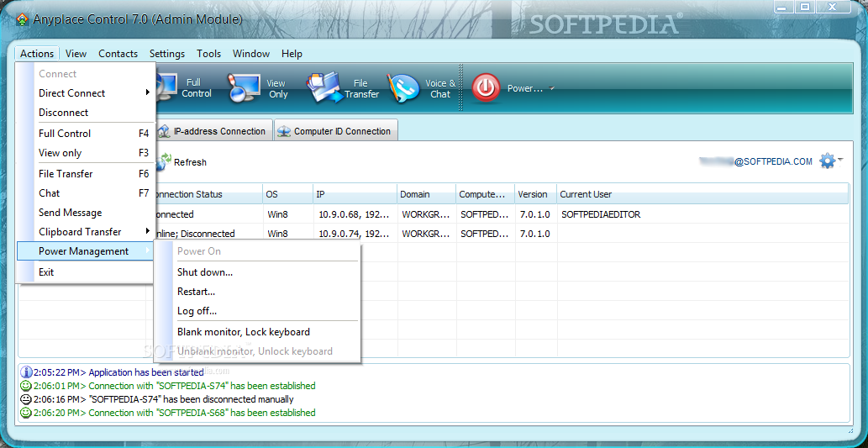
Task: Sort by Current User column header
Action: click(x=702, y=194)
